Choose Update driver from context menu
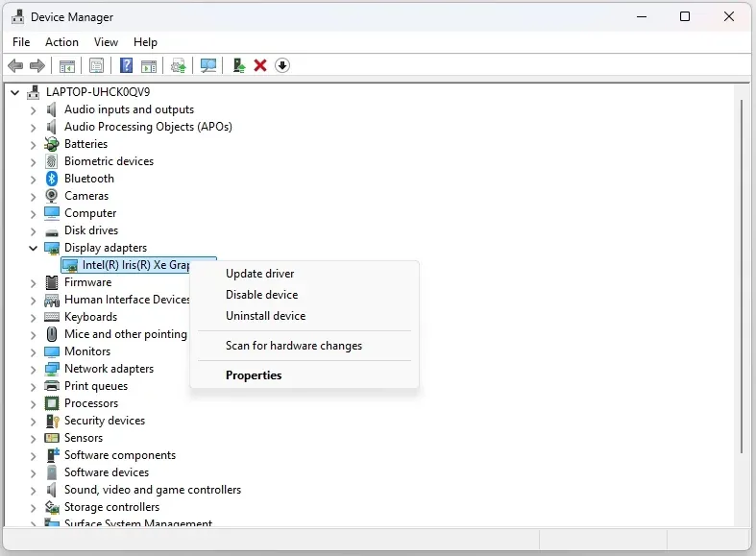Viewport: 756px width, 556px height. 260,274
